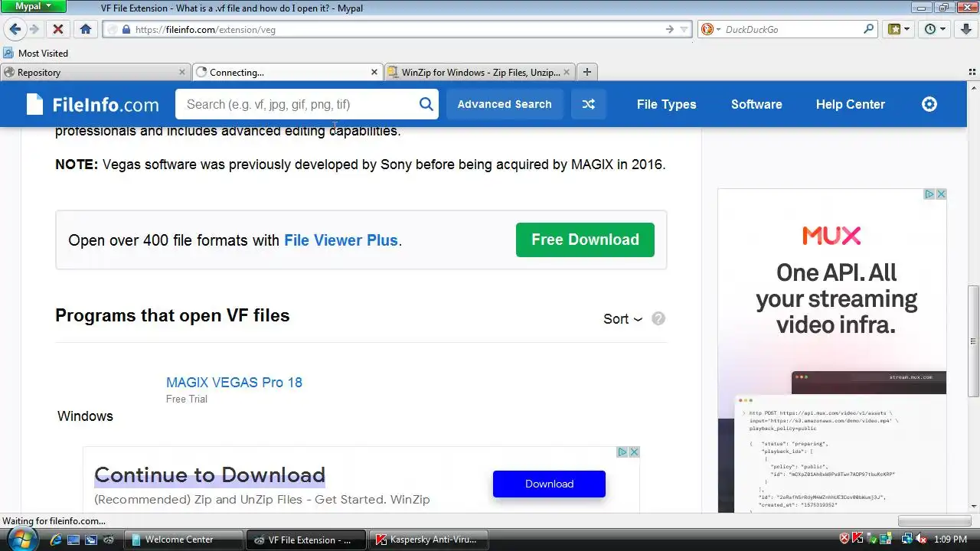The height and width of the screenshot is (551, 980).
Task: Click the help question mark beside Sort
Action: (658, 318)
